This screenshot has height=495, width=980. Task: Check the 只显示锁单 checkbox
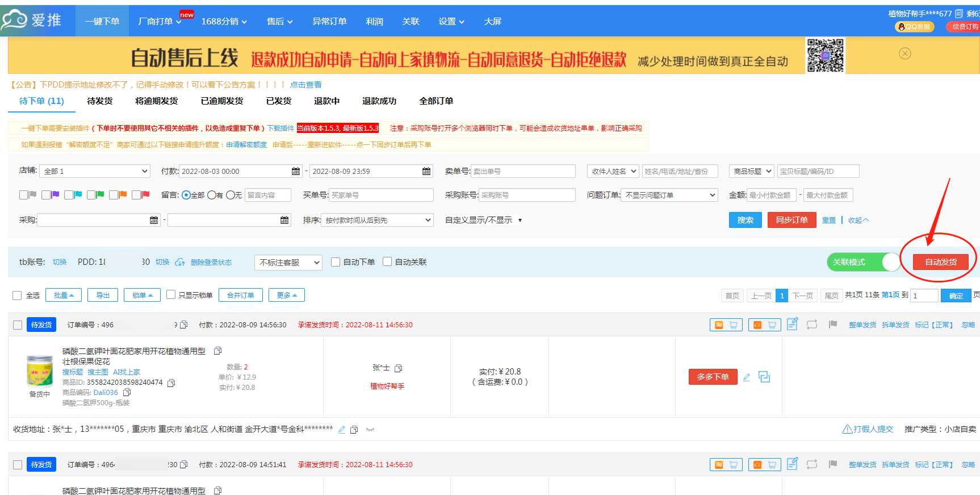point(171,294)
